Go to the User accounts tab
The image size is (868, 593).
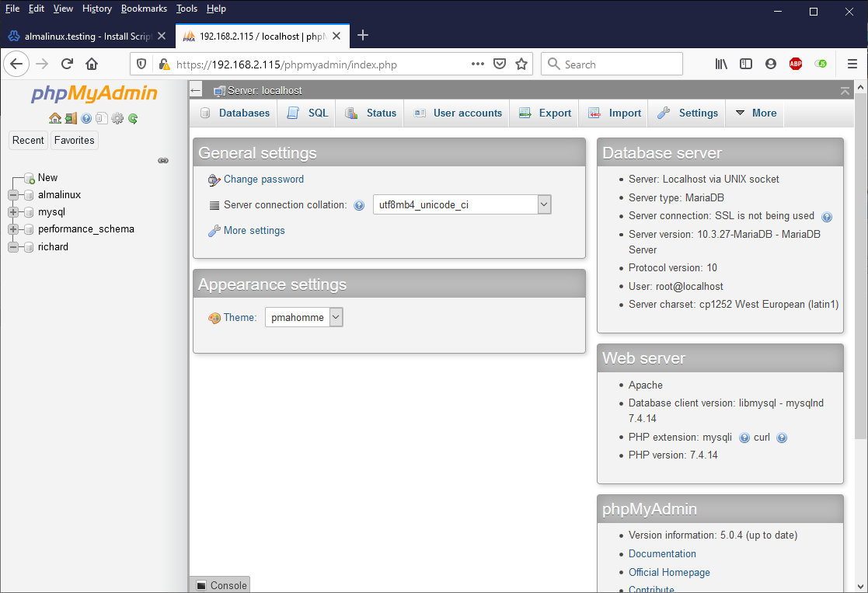[458, 113]
